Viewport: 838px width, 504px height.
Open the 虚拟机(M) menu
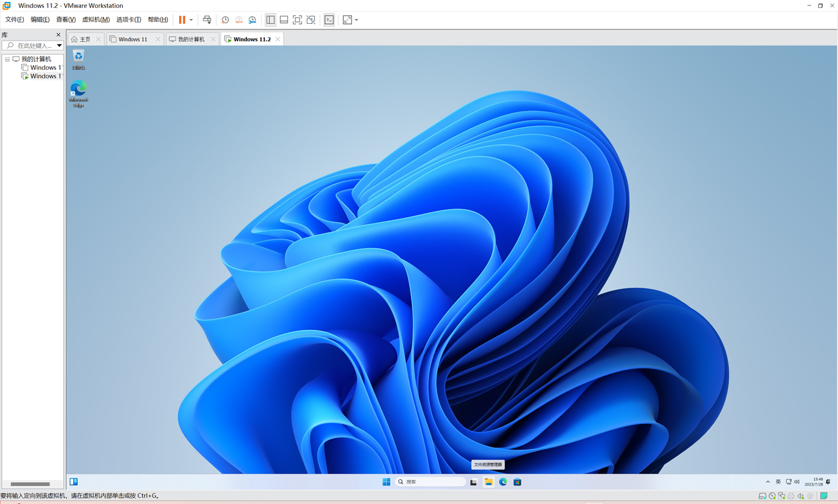[x=96, y=20]
